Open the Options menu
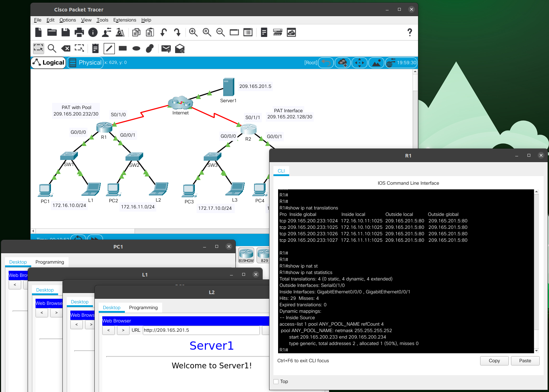The width and height of the screenshot is (549, 392). click(x=68, y=20)
